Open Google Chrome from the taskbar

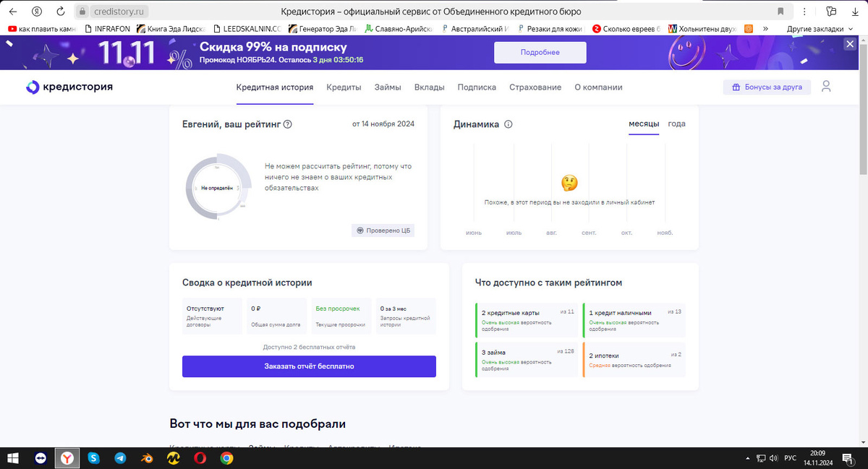(x=227, y=458)
